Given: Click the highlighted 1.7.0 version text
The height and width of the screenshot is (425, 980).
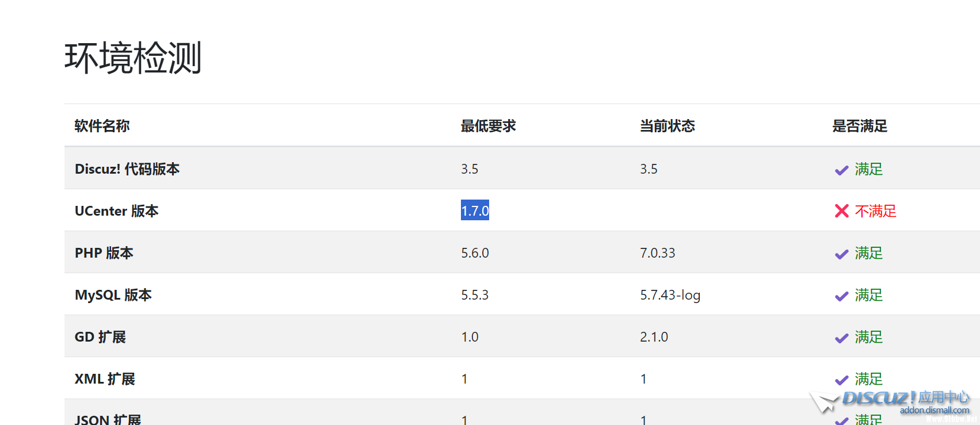Looking at the screenshot, I should point(475,211).
